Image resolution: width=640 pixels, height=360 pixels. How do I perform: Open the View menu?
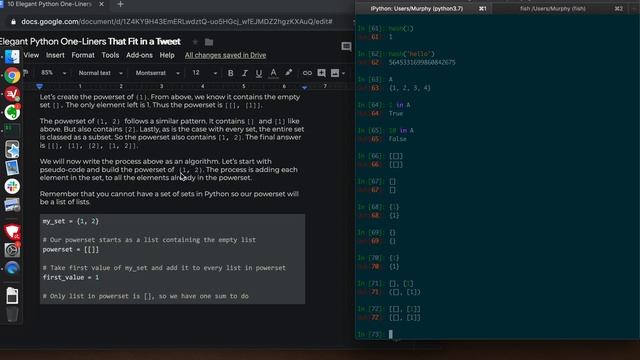(x=31, y=55)
